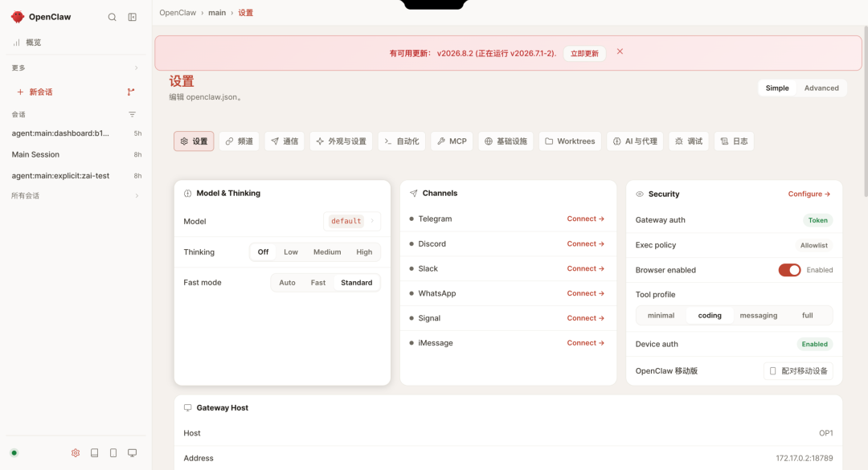Set Thinking to Low

291,252
